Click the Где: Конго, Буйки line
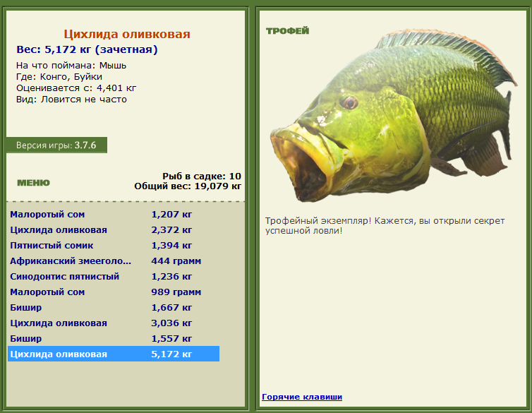Viewport: 532px width, 413px height. tap(59, 77)
